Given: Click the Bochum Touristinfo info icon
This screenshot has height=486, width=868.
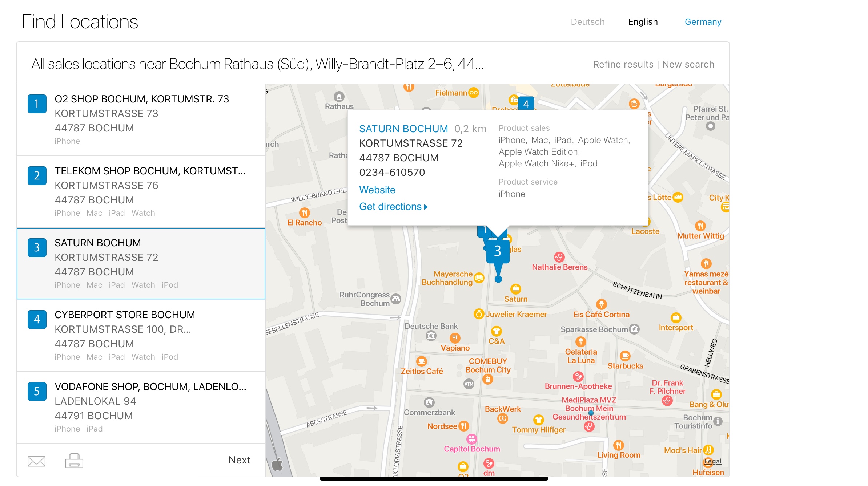Looking at the screenshot, I should [718, 421].
